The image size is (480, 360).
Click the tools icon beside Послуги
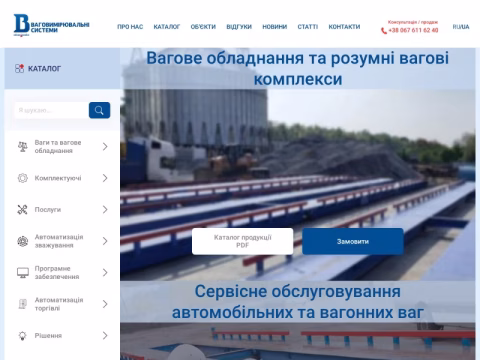pyautogui.click(x=23, y=209)
